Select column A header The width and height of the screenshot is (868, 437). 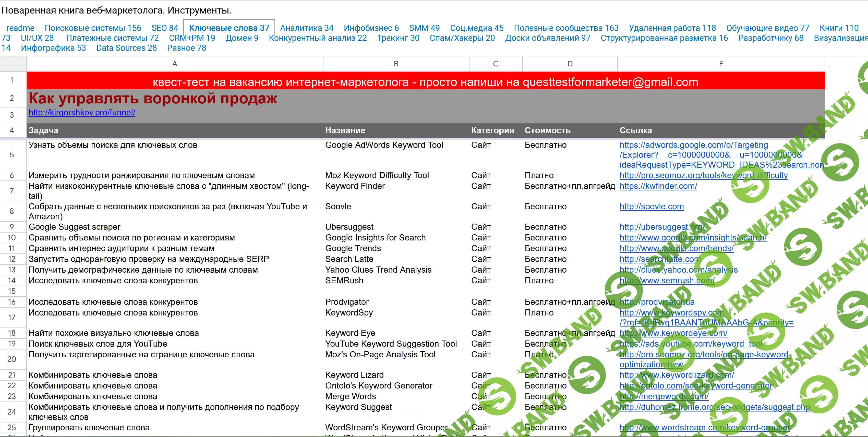point(175,64)
